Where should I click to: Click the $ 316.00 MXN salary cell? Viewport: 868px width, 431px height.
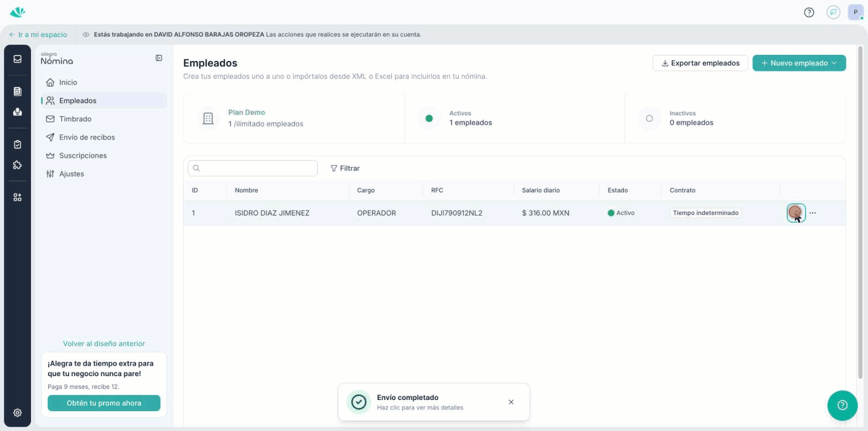coord(545,213)
